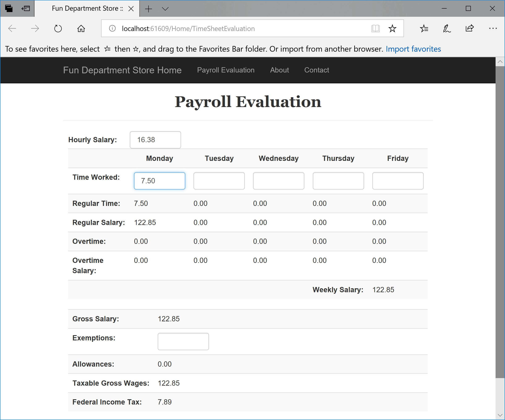Click the Share page icon
The height and width of the screenshot is (420, 505).
click(470, 28)
